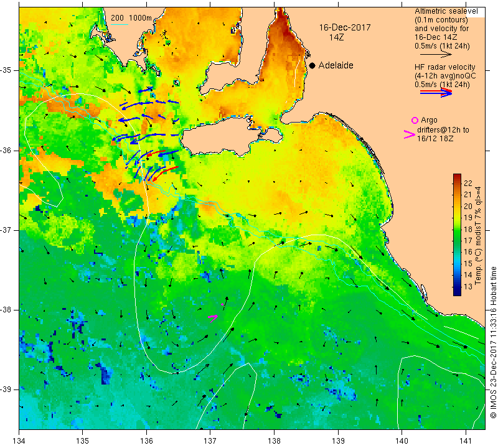Click the latitude label -39
Image resolution: width=498 pixels, height=448 pixels.
[x=6, y=390]
